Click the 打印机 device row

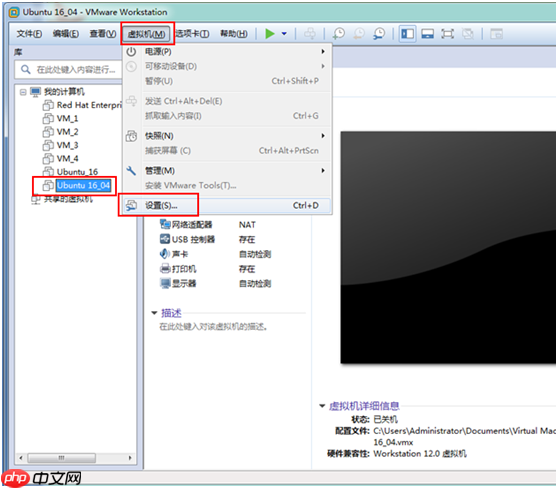click(215, 269)
